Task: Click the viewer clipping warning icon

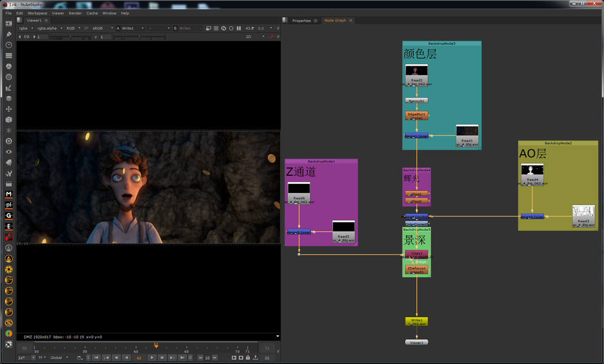Action: pyautogui.click(x=208, y=28)
